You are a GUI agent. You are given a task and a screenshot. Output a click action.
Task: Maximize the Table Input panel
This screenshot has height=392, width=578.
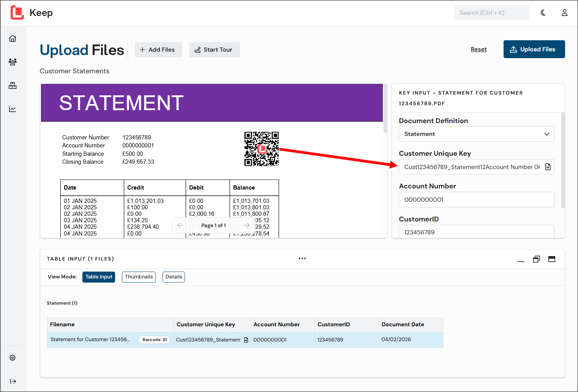tap(552, 259)
